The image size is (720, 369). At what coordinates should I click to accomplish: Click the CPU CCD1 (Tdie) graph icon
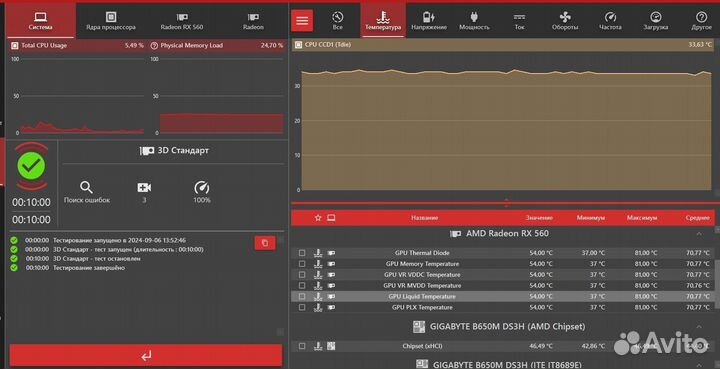pyautogui.click(x=298, y=45)
